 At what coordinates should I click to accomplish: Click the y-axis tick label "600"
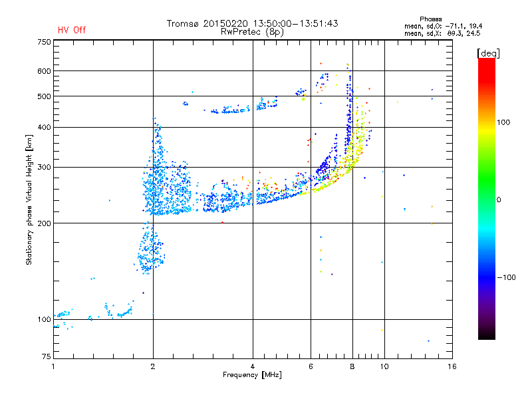(x=44, y=71)
